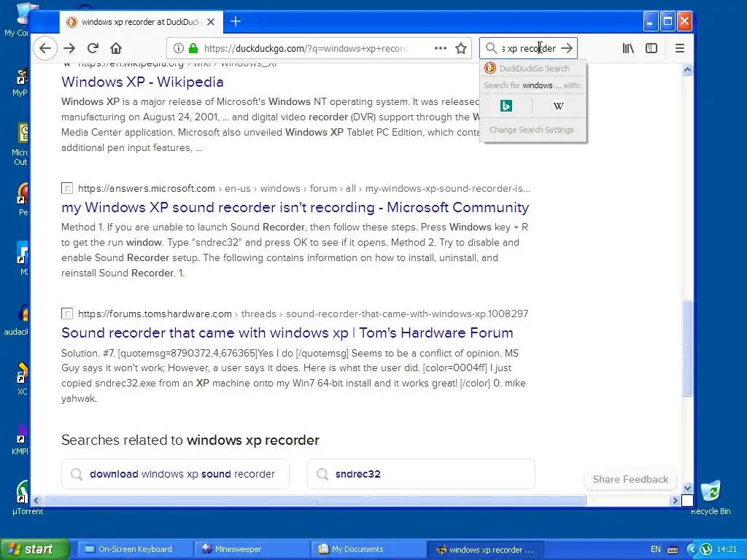This screenshot has width=747, height=560.
Task: Select DuckDuckGo Search in dropdown
Action: pyautogui.click(x=533, y=69)
